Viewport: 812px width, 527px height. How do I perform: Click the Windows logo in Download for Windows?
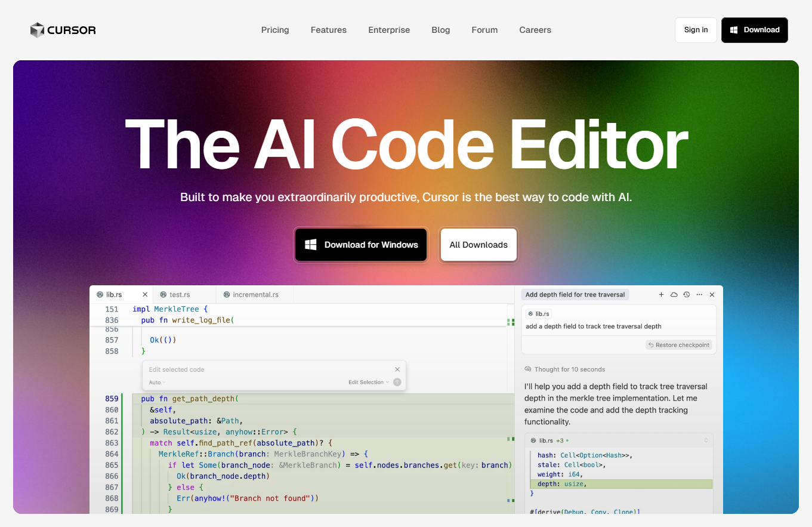310,245
